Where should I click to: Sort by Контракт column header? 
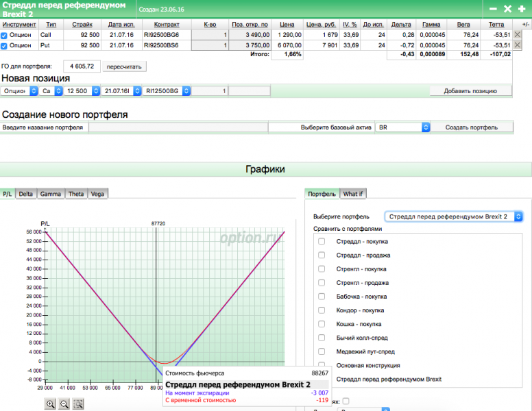[x=167, y=25]
